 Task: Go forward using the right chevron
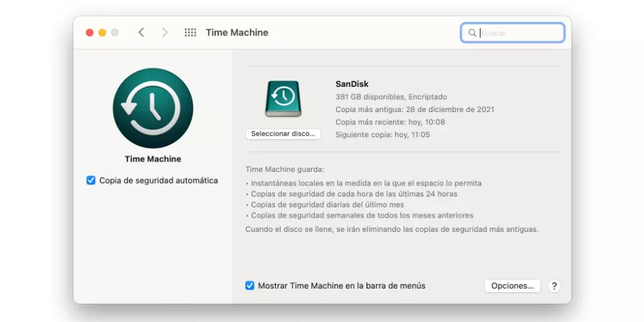click(165, 32)
